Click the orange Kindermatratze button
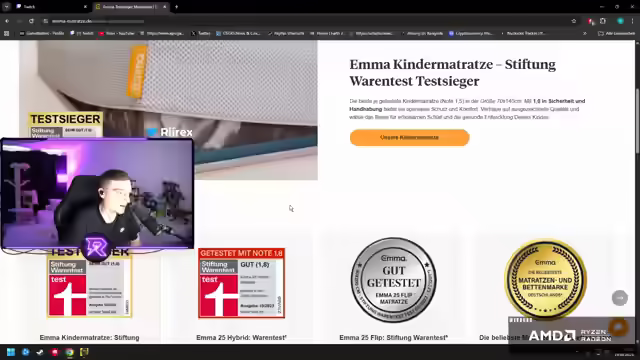640x360 pixels. pyautogui.click(x=409, y=138)
